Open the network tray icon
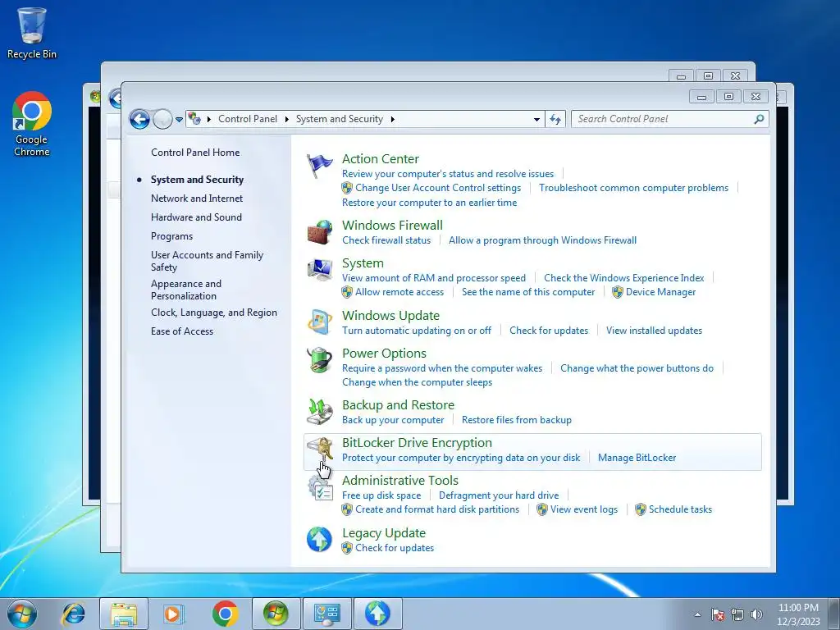Viewport: 840px width, 630px height. 737,614
